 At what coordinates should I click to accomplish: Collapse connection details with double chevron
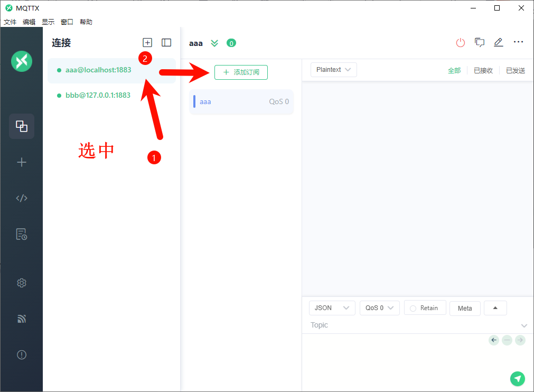click(x=214, y=43)
